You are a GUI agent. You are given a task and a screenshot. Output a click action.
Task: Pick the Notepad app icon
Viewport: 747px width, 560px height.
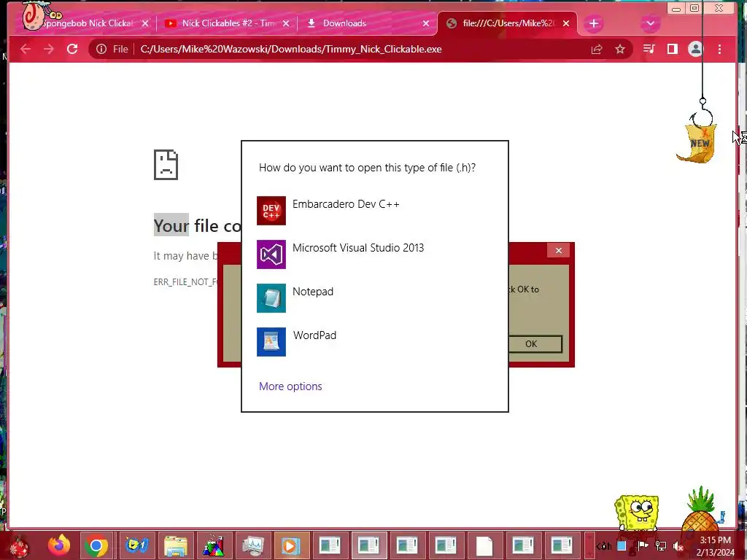(x=271, y=298)
